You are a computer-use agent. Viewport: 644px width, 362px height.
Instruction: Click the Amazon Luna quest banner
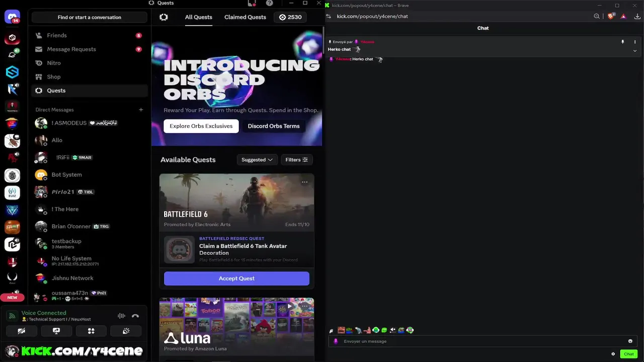tap(236, 326)
